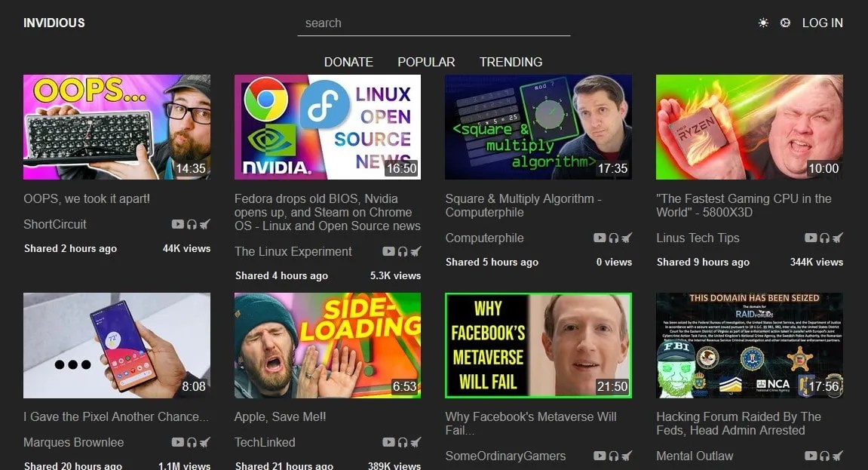Open TechLinked's sideloading video on YouTube
Viewport: 868px width, 470px height.
388,442
